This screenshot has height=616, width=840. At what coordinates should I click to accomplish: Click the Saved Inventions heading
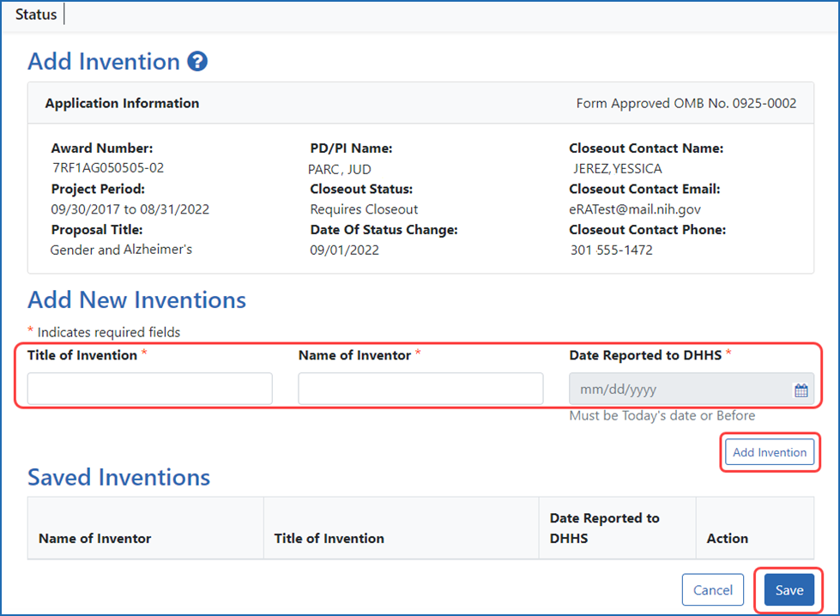pyautogui.click(x=119, y=477)
